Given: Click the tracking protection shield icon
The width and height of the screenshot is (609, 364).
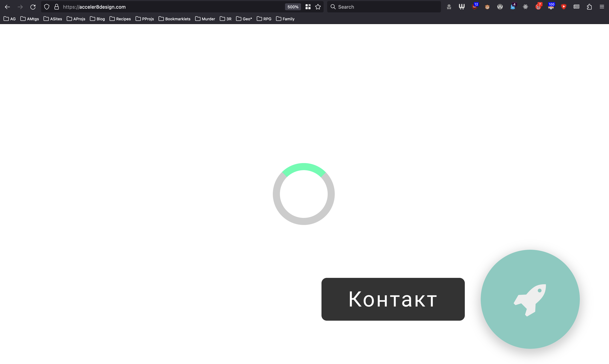Looking at the screenshot, I should click(x=47, y=7).
